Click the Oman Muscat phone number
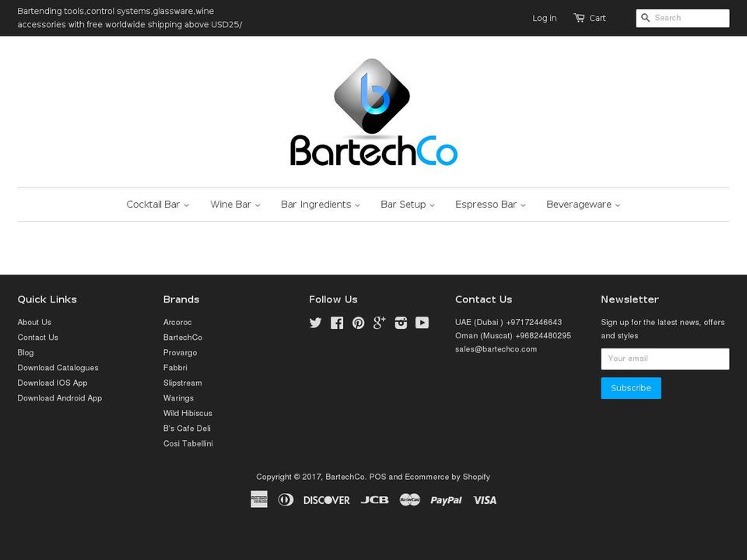 coord(543,336)
